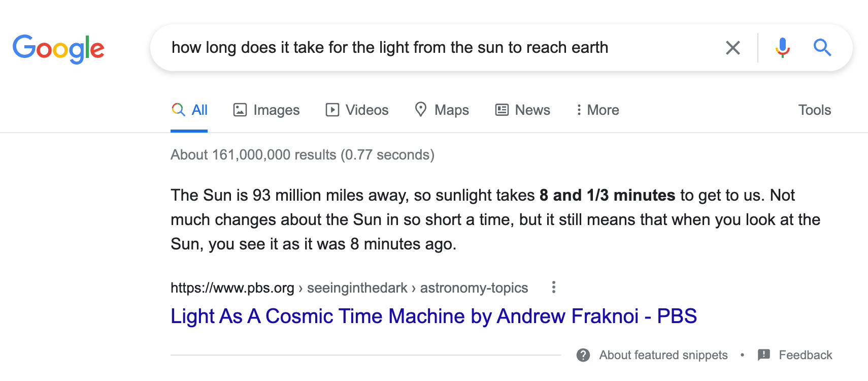Screen dimensions: 868x381
Task: Click the Images tab picture icon
Action: pyautogui.click(x=240, y=110)
